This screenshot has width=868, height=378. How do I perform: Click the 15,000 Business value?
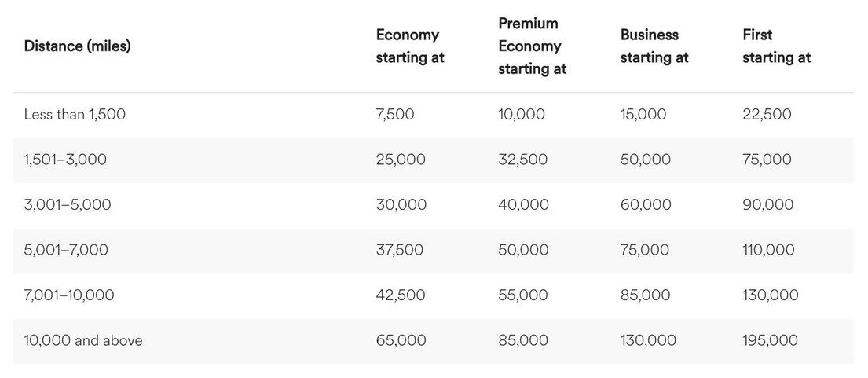click(643, 115)
